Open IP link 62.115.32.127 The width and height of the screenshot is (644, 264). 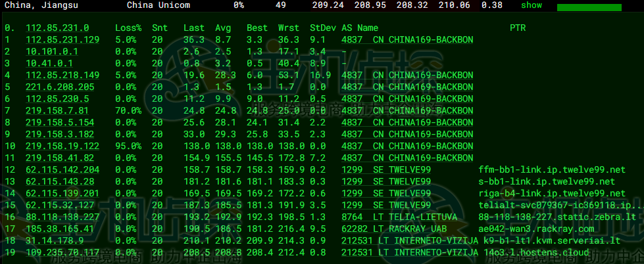point(60,206)
